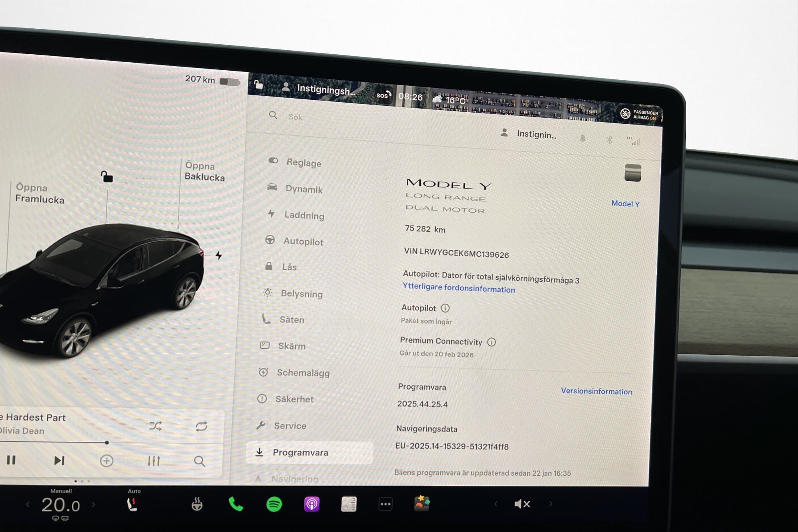
Task: Open the Instignin... profile in the settings header
Action: pos(528,134)
